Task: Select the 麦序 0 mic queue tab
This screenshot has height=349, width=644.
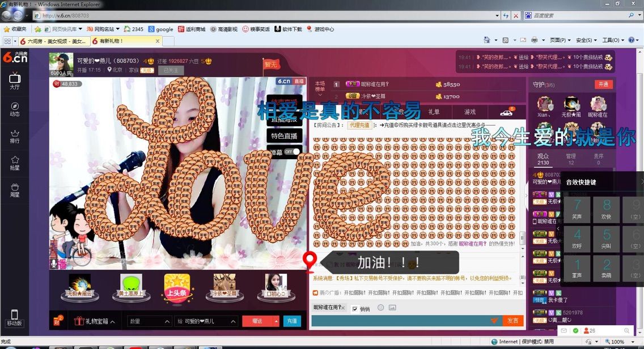Action: (x=599, y=159)
